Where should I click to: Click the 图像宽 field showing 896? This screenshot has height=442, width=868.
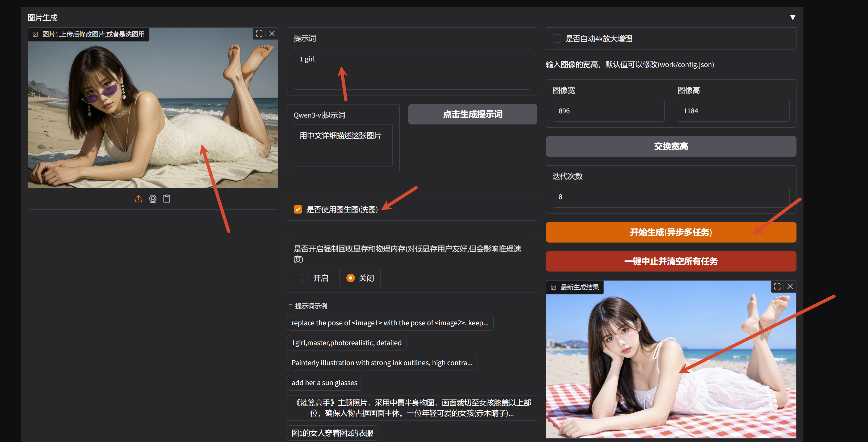609,111
